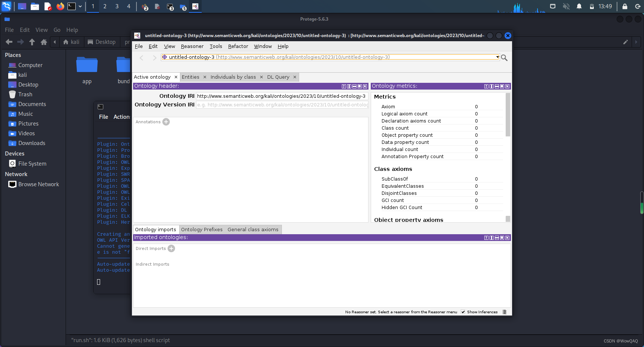Open the Window menu in Protege
644x347 pixels.
tap(263, 46)
